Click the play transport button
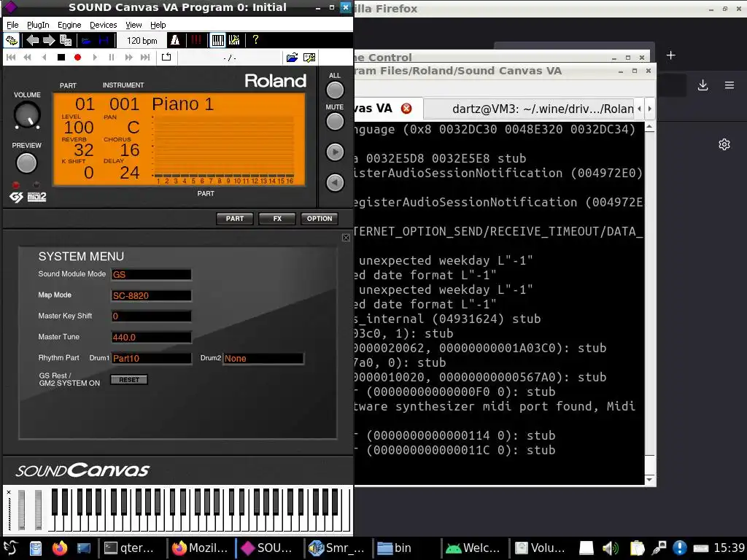Screen dimensions: 747x560 point(95,58)
